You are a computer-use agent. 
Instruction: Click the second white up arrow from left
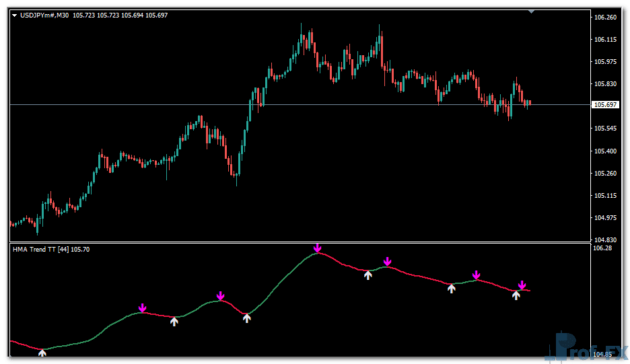coord(174,322)
